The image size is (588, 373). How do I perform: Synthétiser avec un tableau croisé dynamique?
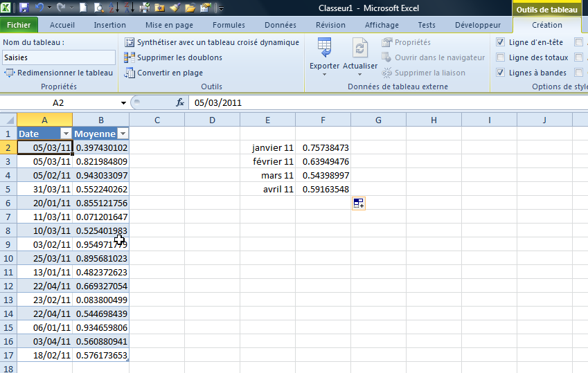coord(212,42)
